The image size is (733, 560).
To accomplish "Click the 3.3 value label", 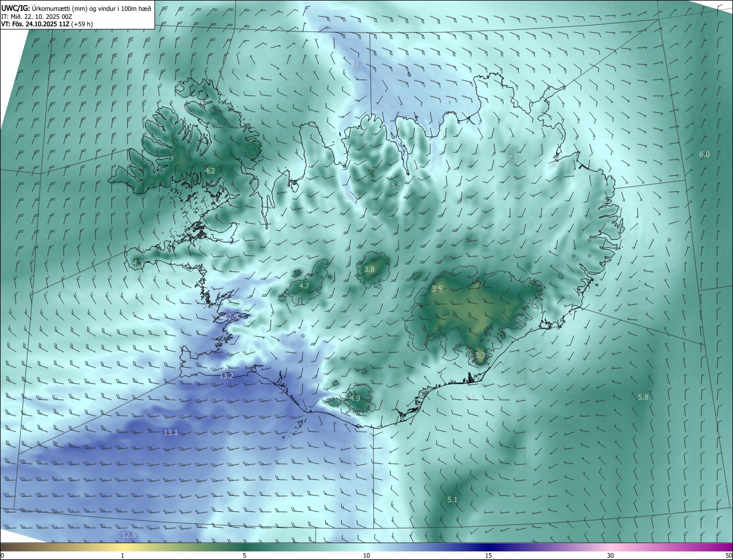I will [480, 355].
